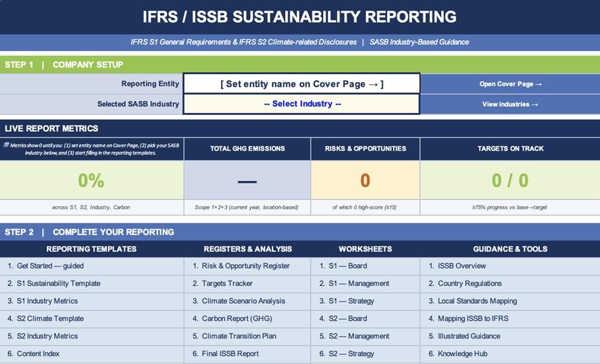Select the Risks & Opportunities 0 value
This screenshot has height=364, width=600.
coord(365,180)
